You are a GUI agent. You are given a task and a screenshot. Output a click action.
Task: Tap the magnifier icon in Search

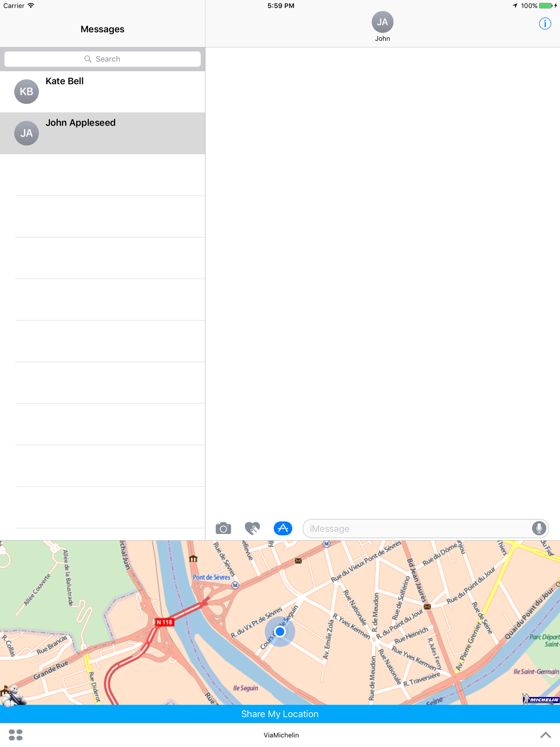88,59
